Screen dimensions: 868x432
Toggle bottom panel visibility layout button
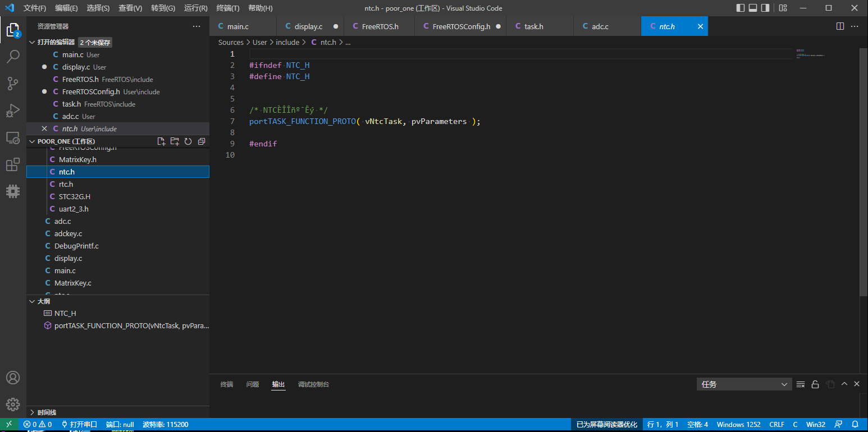753,8
